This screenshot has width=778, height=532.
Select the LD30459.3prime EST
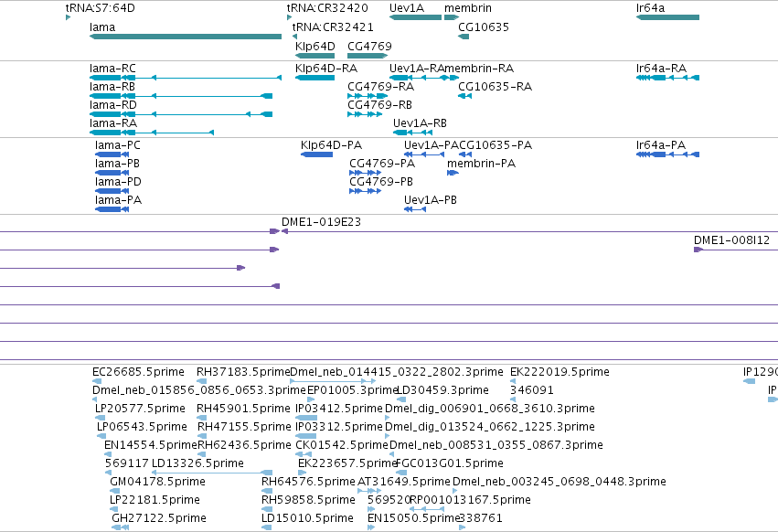click(x=442, y=390)
